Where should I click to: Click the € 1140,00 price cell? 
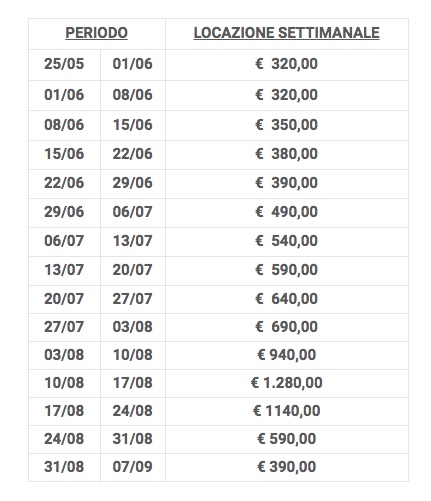286,410
